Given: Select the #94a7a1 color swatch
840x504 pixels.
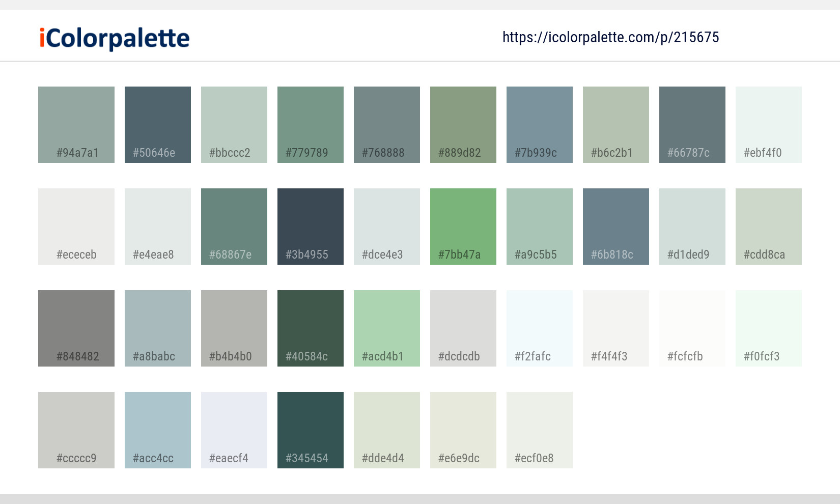Looking at the screenshot, I should (76, 124).
